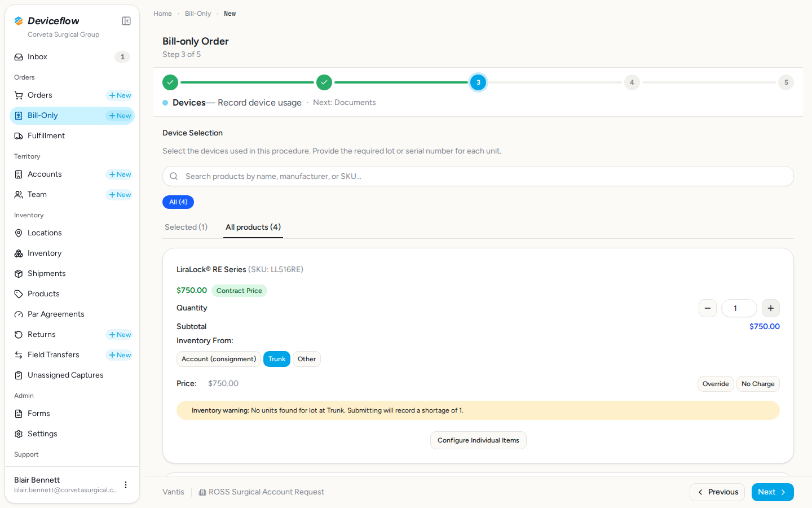
Task: Select Account (consignment) inventory source
Action: [219, 359]
